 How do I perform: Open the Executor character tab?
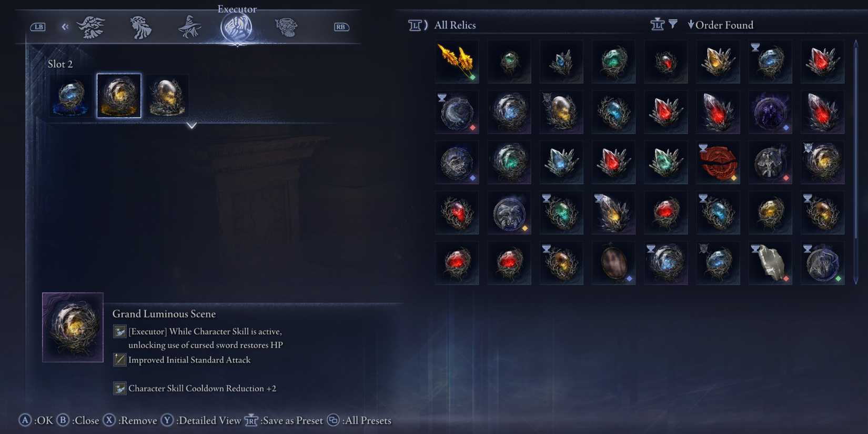(237, 27)
